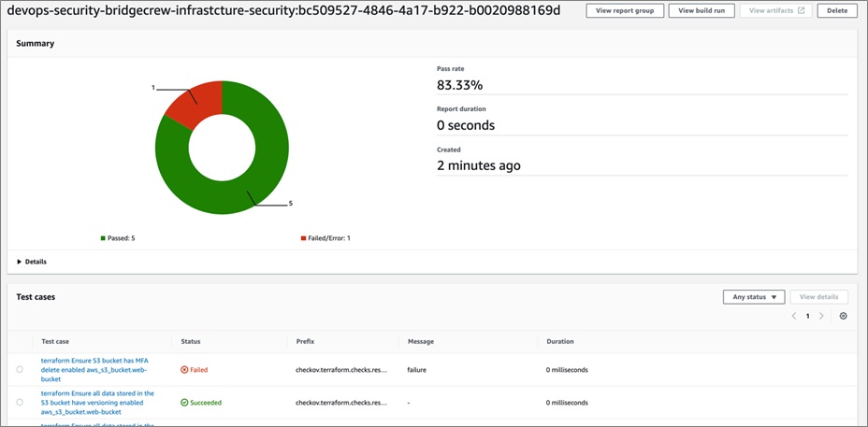Delete this report
Image resolution: width=868 pixels, height=427 pixels.
coord(837,10)
